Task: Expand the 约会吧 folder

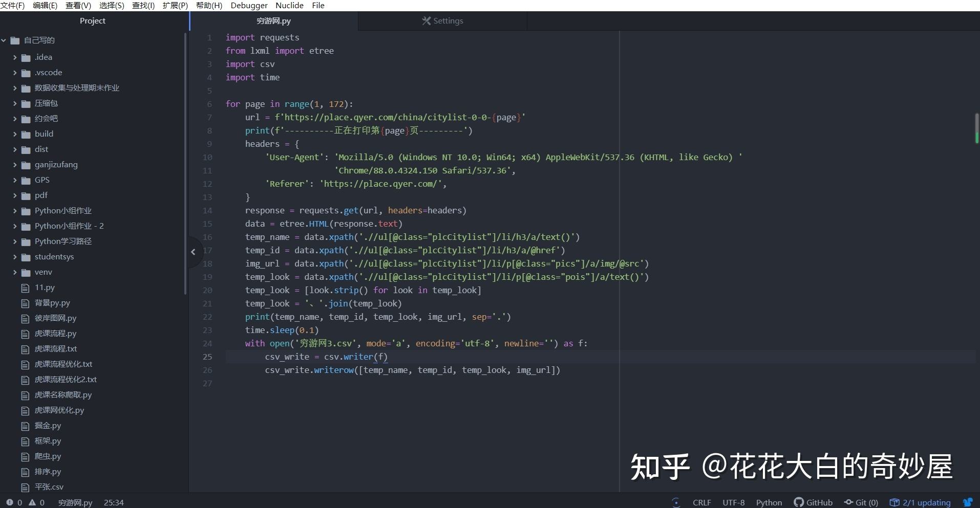Action: [15, 119]
